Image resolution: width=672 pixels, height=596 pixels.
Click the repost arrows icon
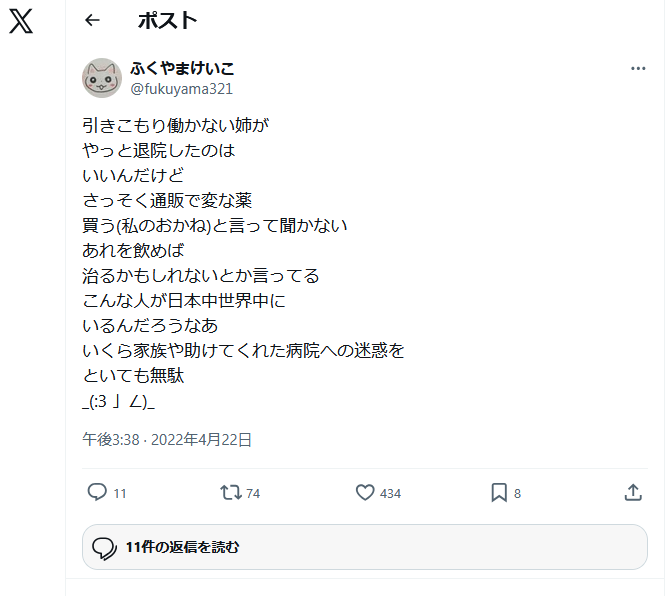[x=231, y=493]
